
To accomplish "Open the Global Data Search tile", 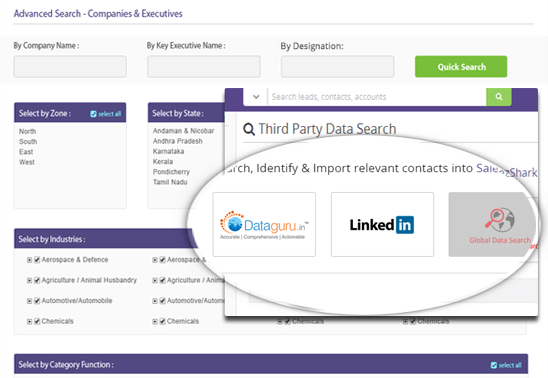I will click(493, 224).
